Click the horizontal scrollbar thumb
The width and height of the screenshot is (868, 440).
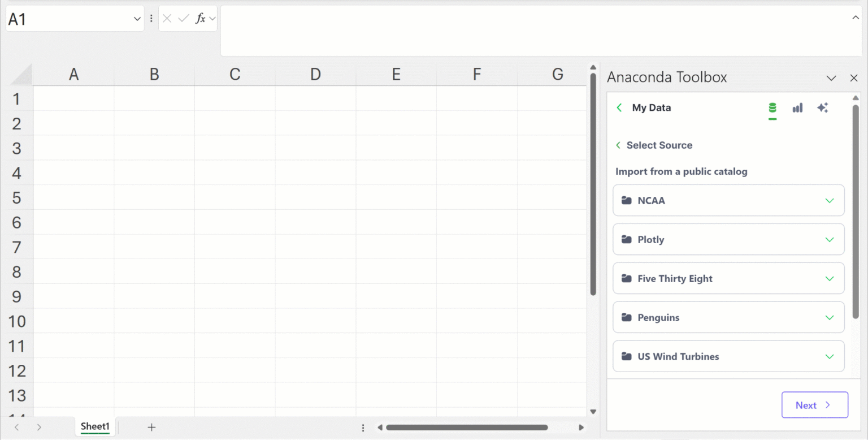tap(467, 428)
